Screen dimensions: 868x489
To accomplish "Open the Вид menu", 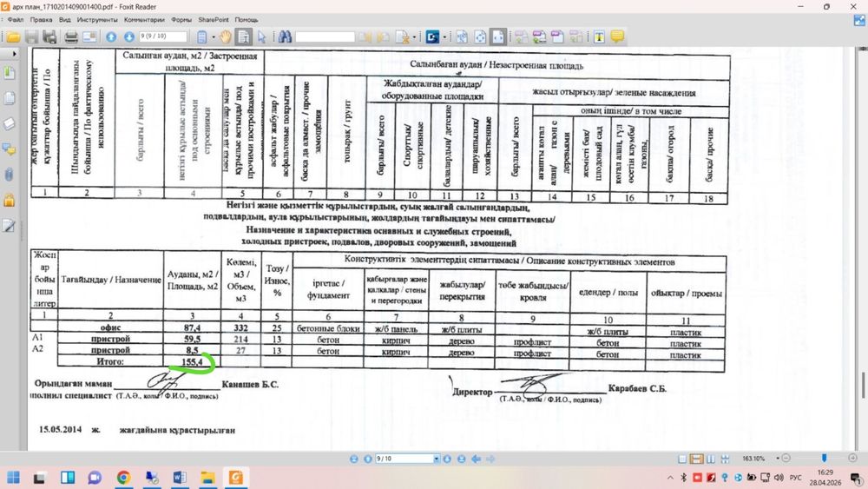I will 65,20.
